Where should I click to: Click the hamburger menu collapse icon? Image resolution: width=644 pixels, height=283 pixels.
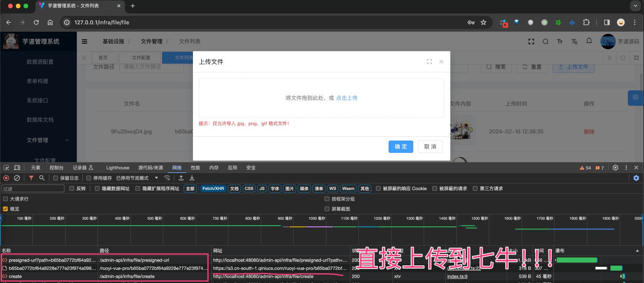(85, 42)
